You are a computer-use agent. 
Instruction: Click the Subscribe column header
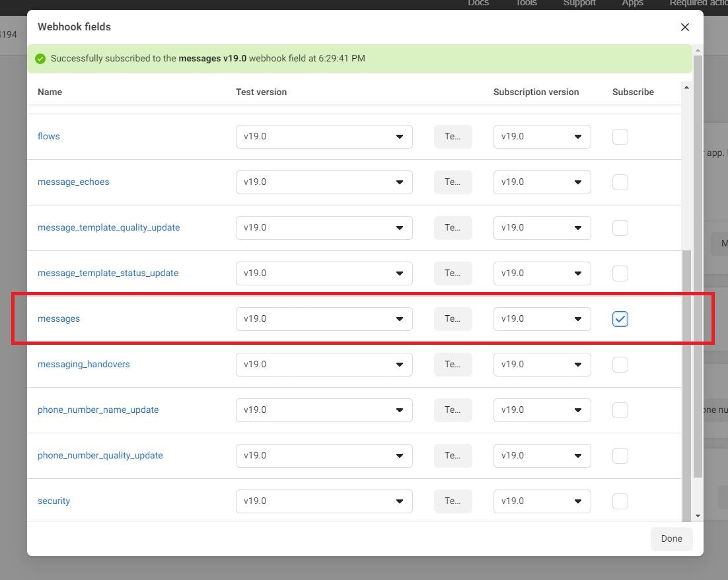[633, 92]
